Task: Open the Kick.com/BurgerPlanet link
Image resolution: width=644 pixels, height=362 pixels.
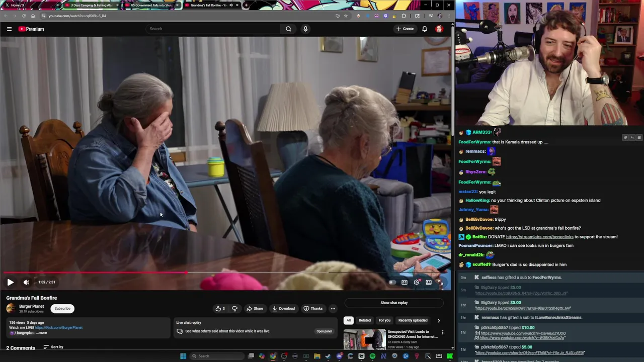Action: [x=58, y=328]
